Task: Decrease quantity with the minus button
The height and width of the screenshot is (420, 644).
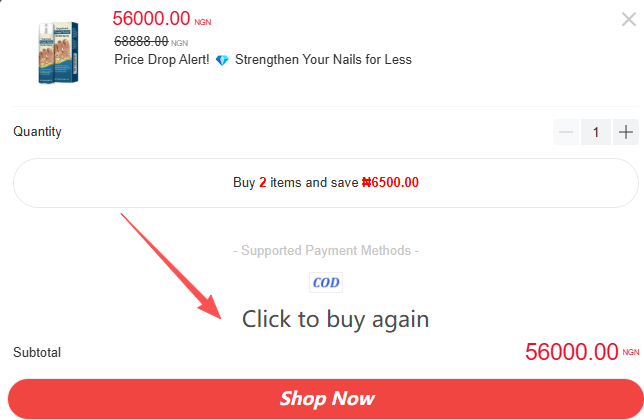Action: [x=566, y=132]
